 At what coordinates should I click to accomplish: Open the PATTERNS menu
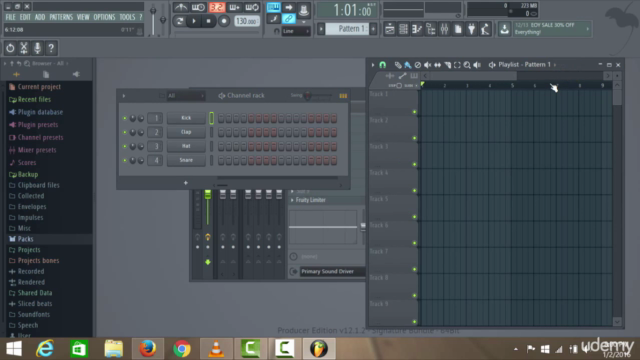click(x=61, y=17)
